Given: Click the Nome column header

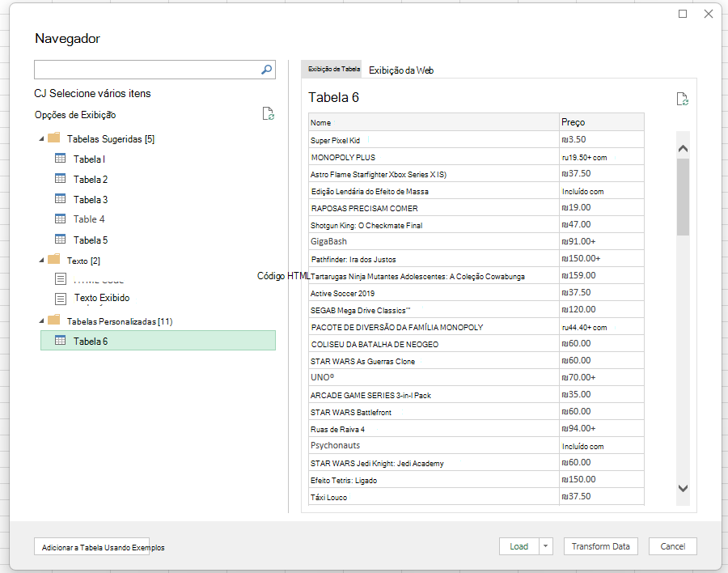Looking at the screenshot, I should point(434,122).
